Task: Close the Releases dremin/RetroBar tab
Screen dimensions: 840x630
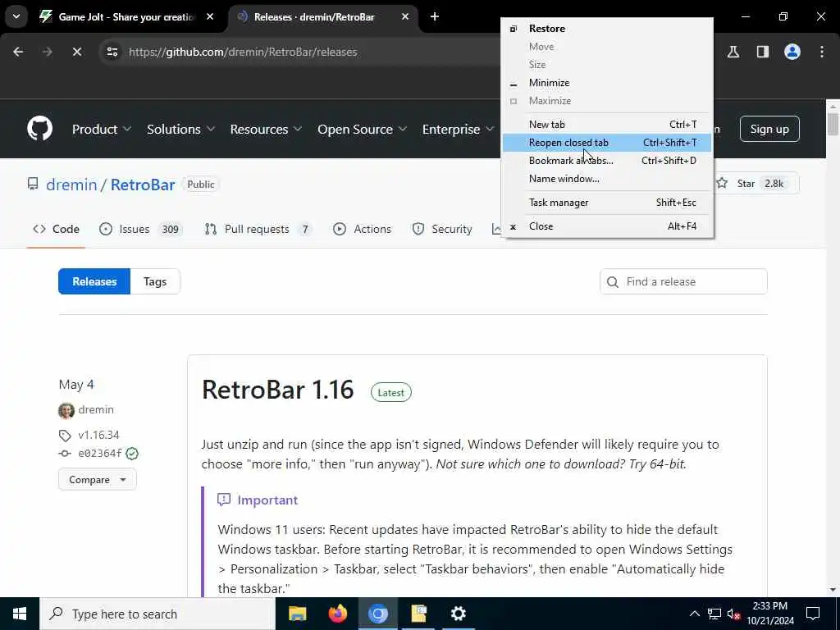Action: (405, 16)
